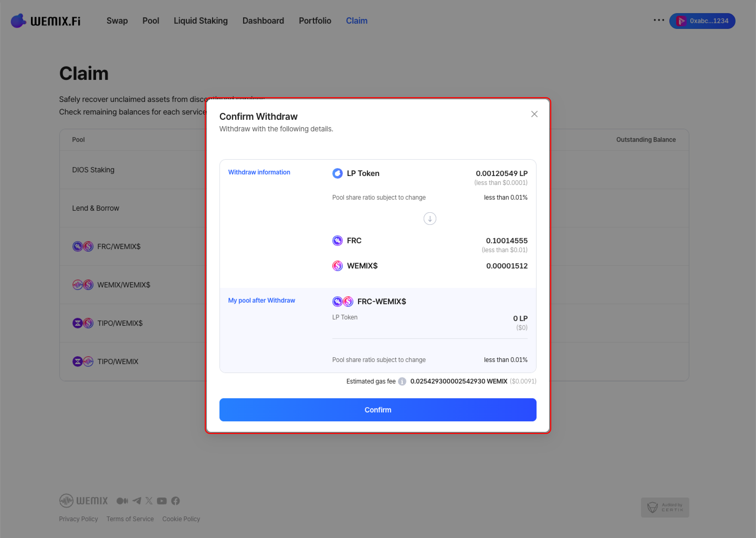756x538 pixels.
Task: Open the Privacy Policy link
Action: click(78, 519)
